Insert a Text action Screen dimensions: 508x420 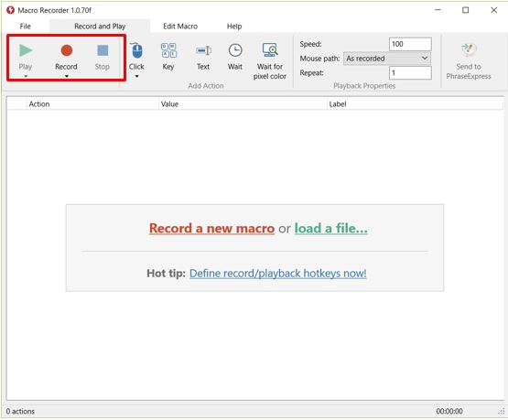pos(203,57)
